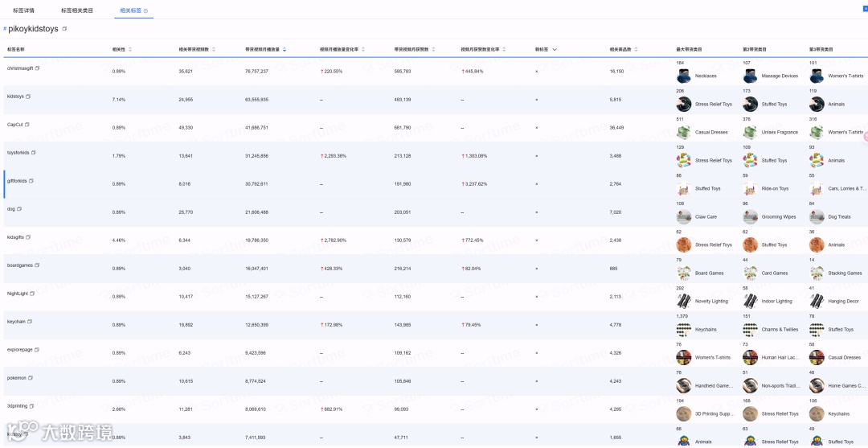Sort by 视频月播放量变化率 column
Image resolution: width=868 pixels, height=448 pixels.
[363, 49]
